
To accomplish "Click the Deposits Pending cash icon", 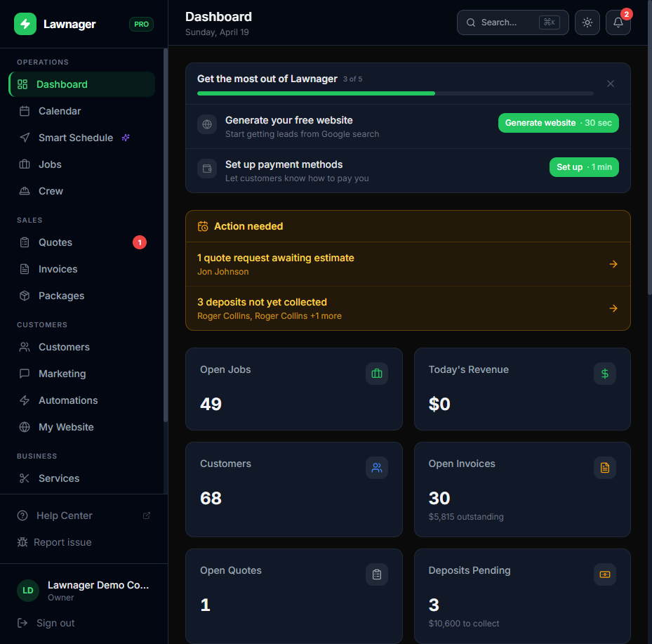I will tap(604, 574).
